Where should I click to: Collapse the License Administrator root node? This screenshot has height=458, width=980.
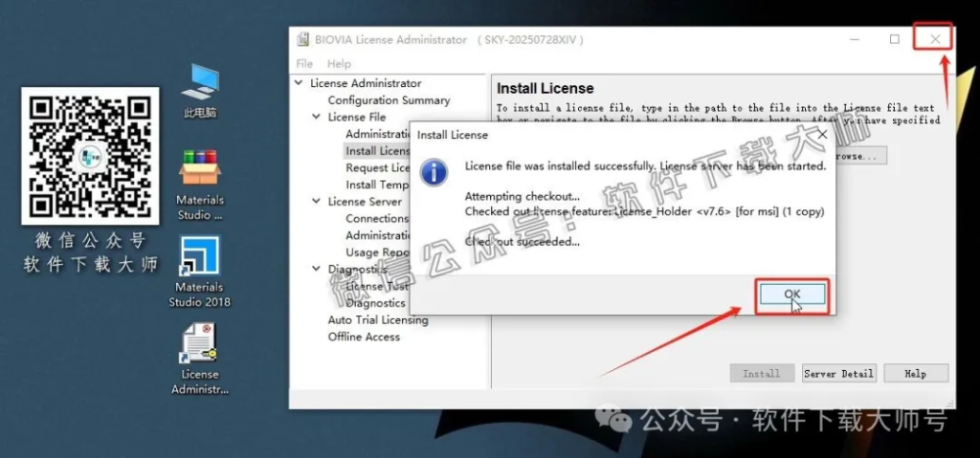(x=300, y=83)
